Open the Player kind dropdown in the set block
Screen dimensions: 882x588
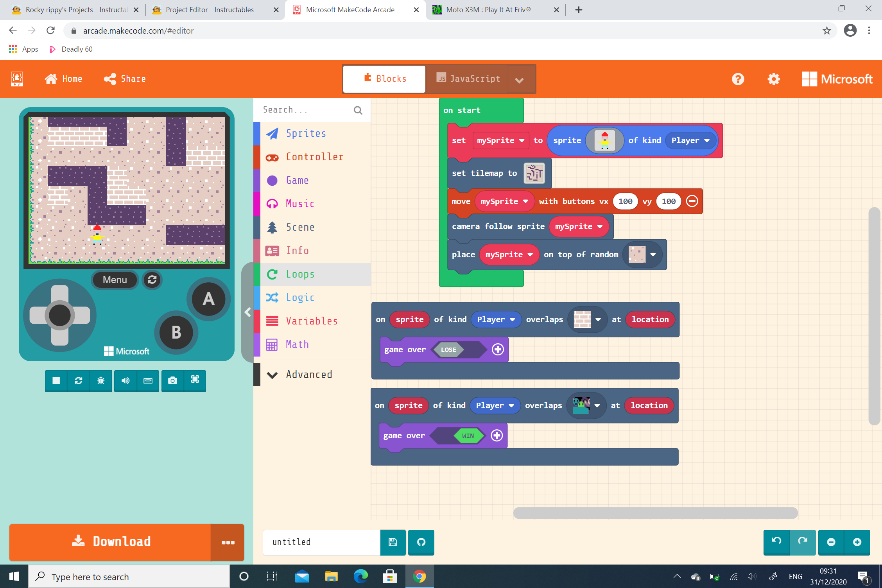tap(690, 140)
